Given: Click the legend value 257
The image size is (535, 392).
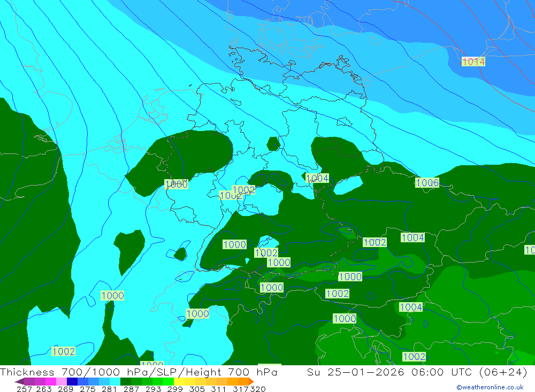Looking at the screenshot, I should point(24,389).
